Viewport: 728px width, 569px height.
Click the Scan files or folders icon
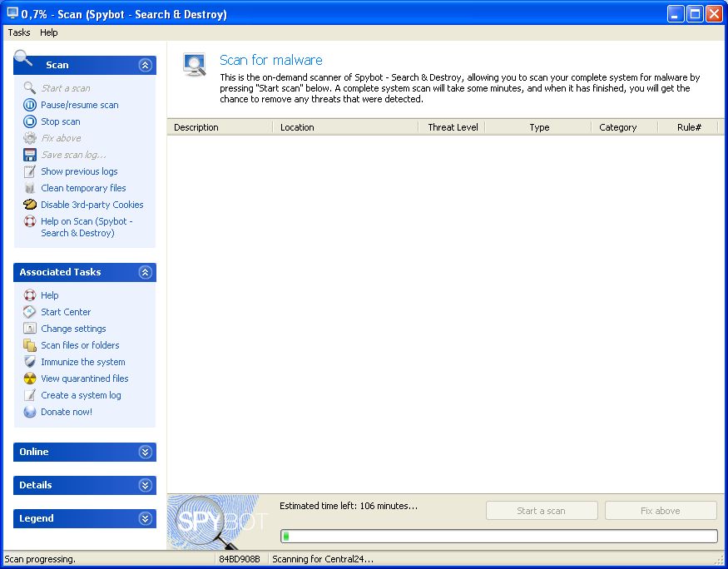[x=30, y=345]
